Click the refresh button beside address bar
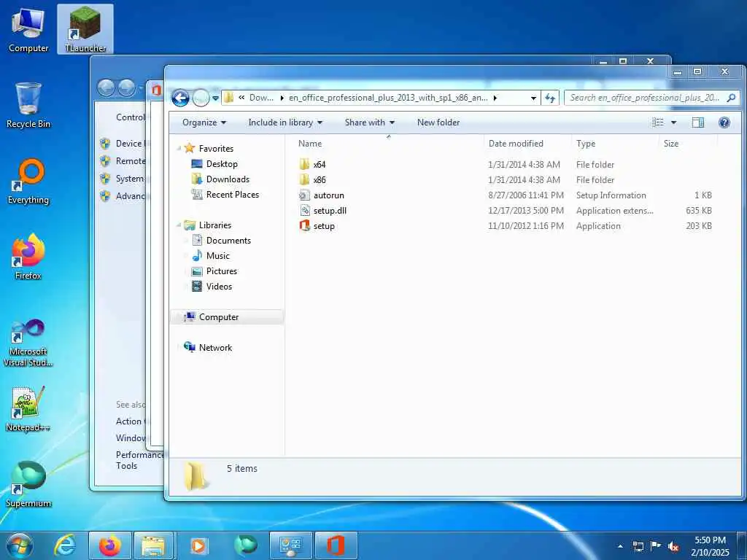The height and width of the screenshot is (560, 747). point(550,98)
